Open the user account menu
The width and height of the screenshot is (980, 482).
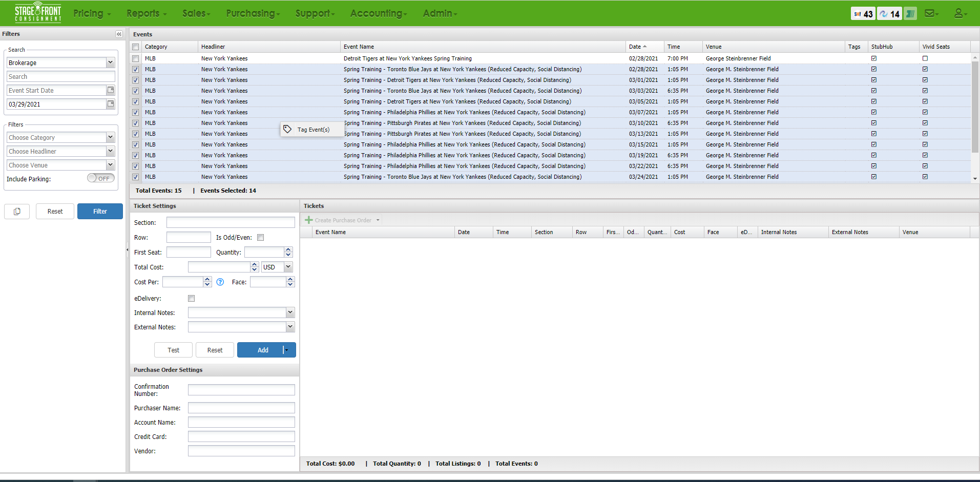pos(960,13)
